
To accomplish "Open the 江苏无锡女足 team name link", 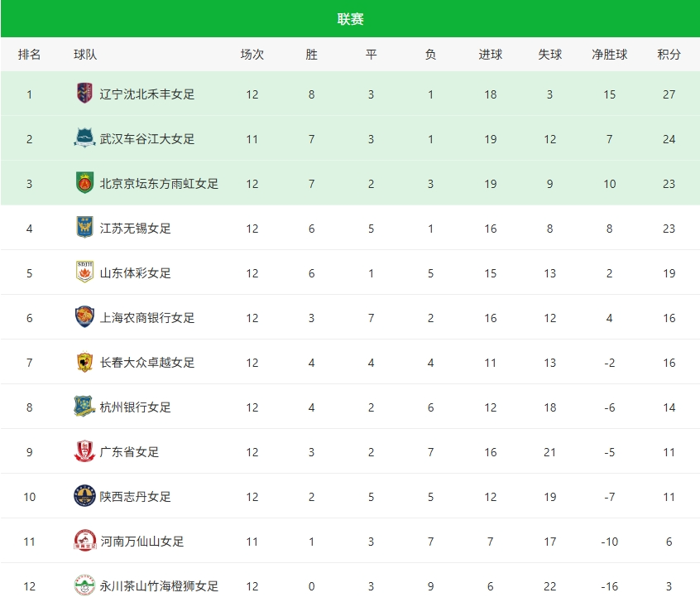I will (135, 229).
